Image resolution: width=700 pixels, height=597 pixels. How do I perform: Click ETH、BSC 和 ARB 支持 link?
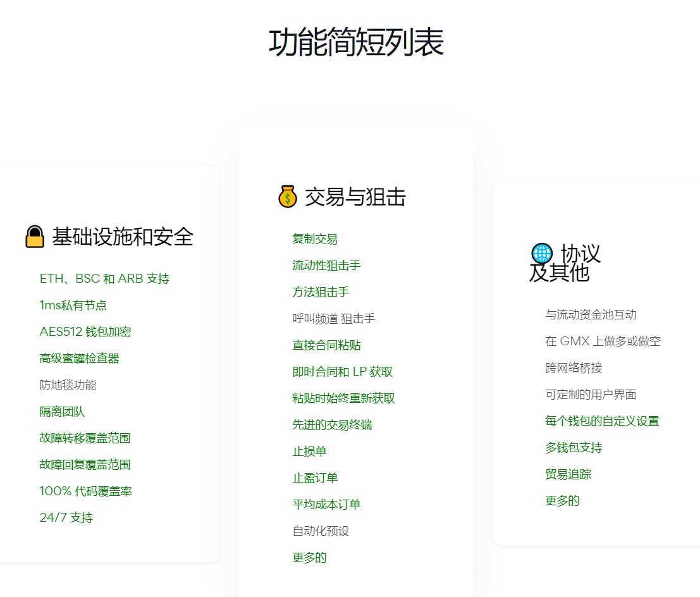click(x=104, y=279)
